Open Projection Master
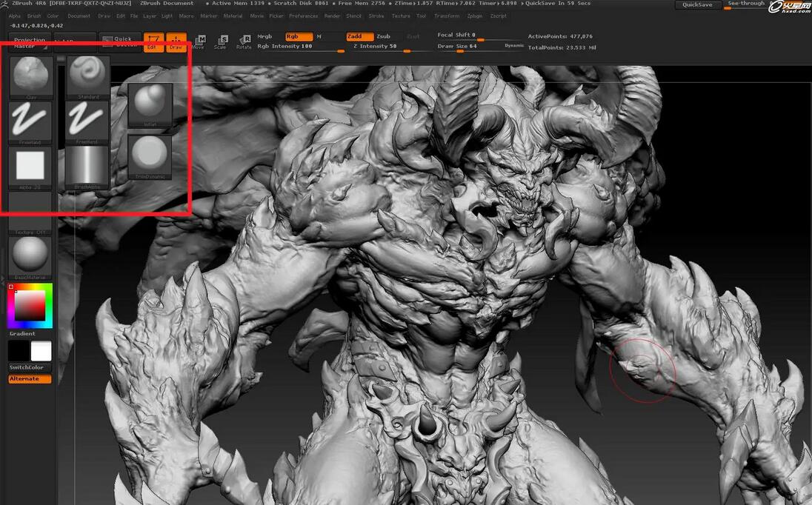 (30, 42)
